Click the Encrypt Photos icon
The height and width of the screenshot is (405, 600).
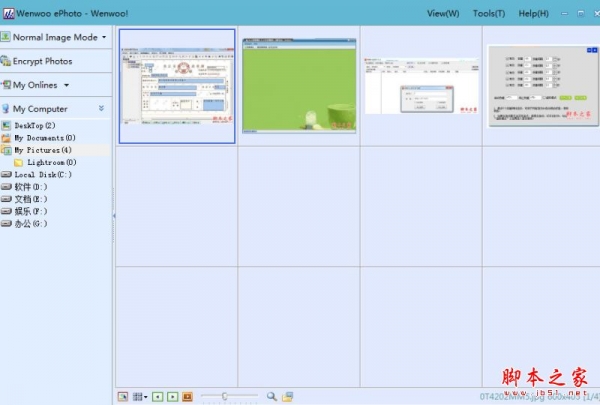pos(5,61)
